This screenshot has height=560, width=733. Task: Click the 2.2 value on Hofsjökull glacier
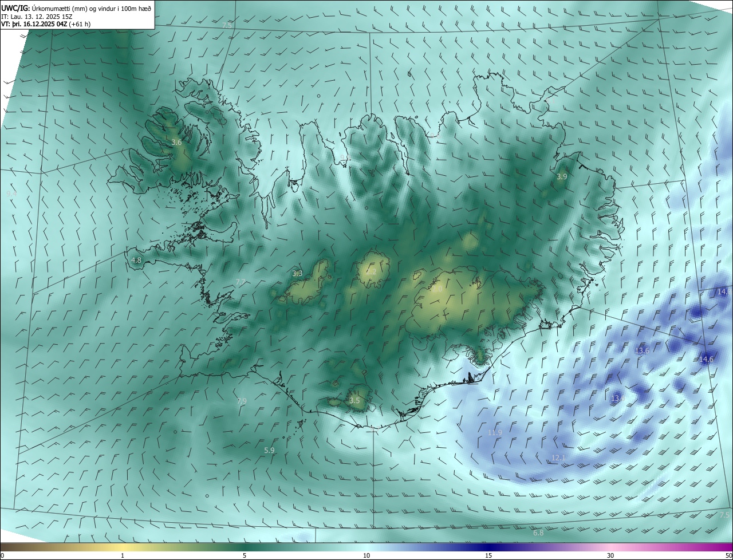click(x=371, y=271)
